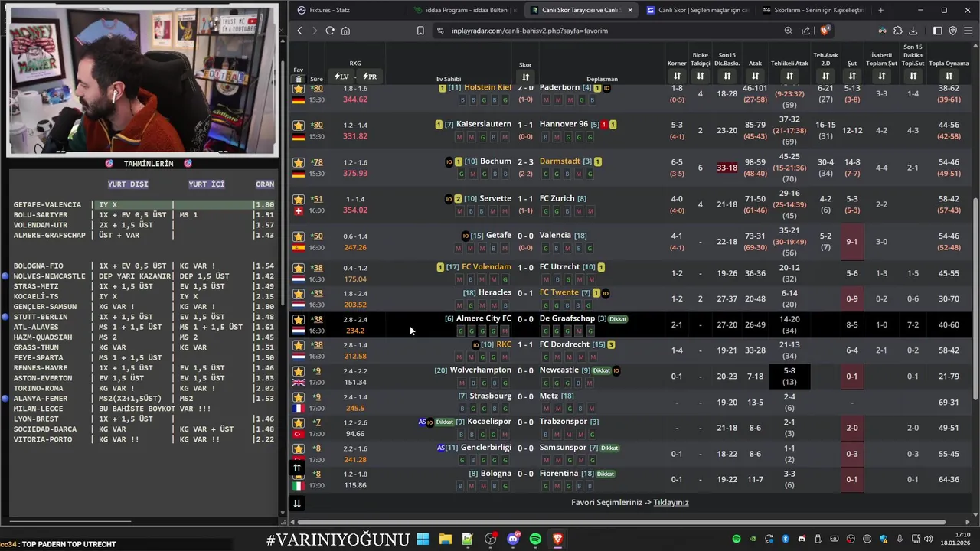Click the PR sort button
Image resolution: width=980 pixels, height=551 pixels.
point(370,77)
